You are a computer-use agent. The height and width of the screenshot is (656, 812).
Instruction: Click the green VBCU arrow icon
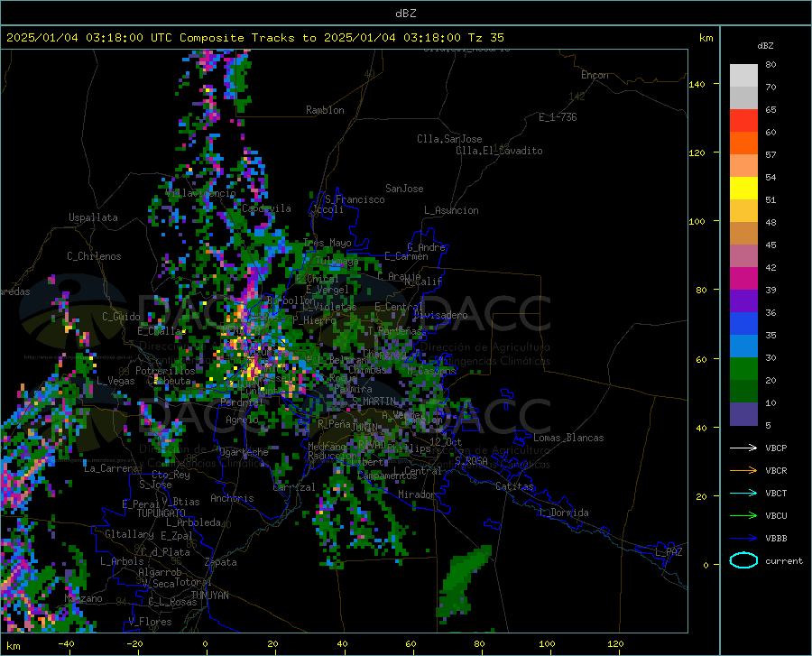point(743,516)
